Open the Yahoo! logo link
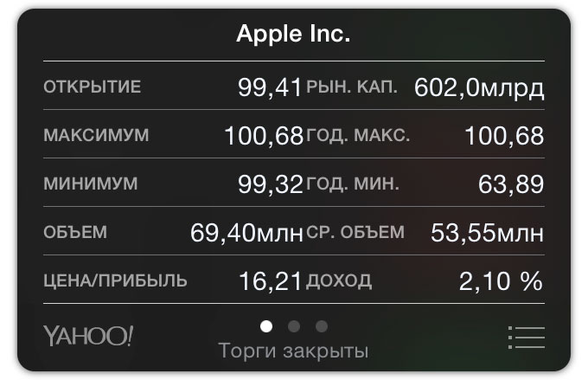The height and width of the screenshot is (380, 588). 87,335
